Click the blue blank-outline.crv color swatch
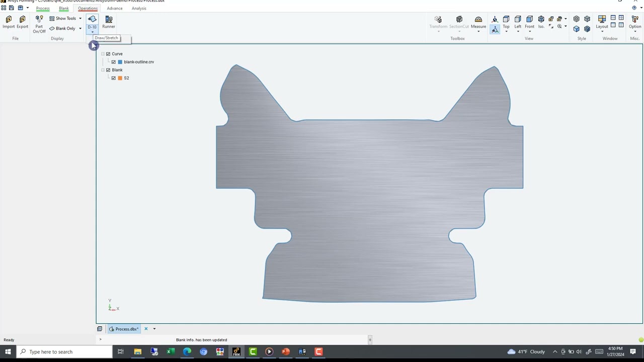Image resolution: width=644 pixels, height=362 pixels. (120, 62)
